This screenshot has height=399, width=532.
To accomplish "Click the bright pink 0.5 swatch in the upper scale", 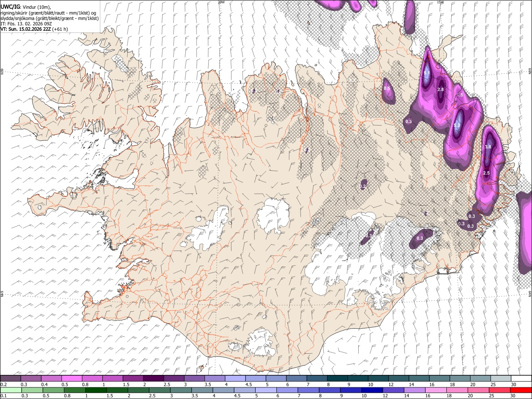I will tap(71, 379).
